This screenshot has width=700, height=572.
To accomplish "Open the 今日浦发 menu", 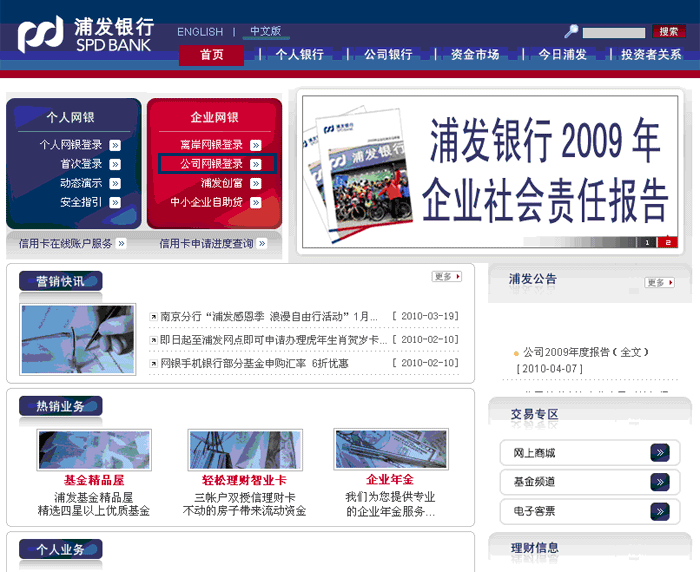I will 562,54.
